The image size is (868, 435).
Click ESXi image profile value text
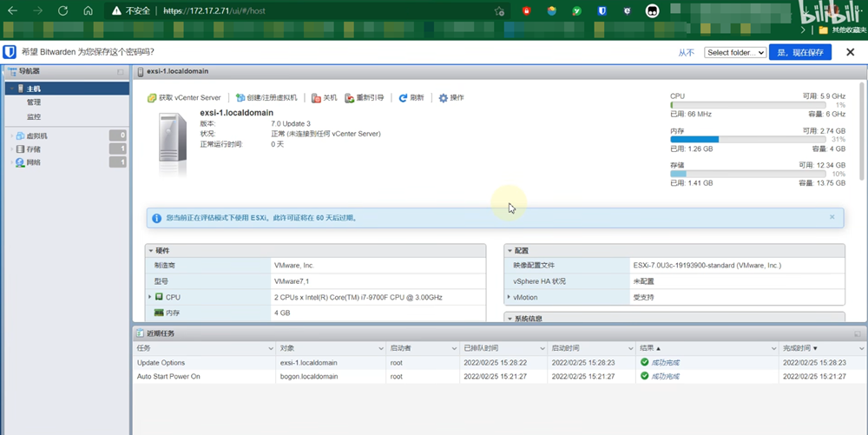tap(707, 266)
